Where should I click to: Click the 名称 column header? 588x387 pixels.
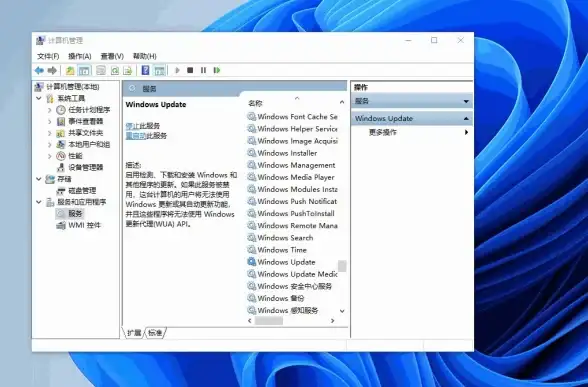[255, 103]
